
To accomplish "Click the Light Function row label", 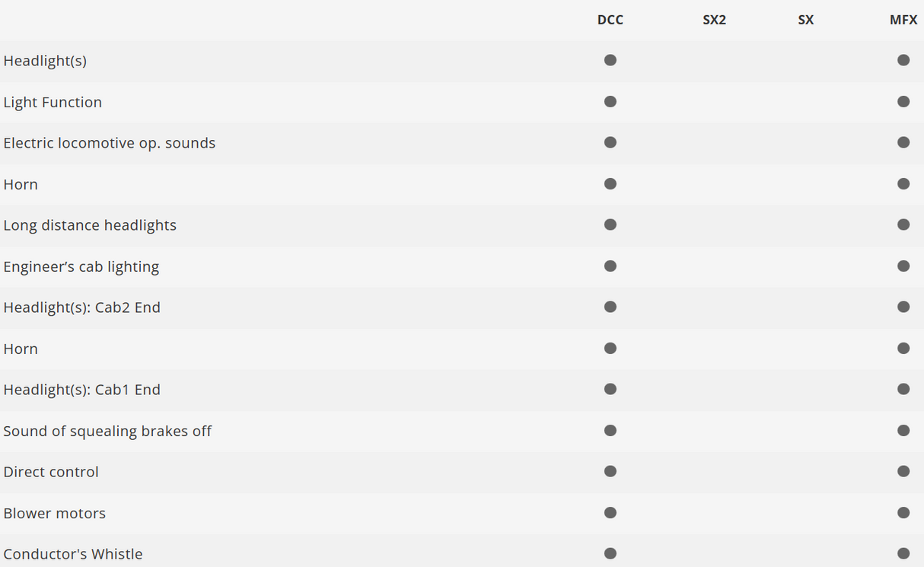I will (x=53, y=102).
